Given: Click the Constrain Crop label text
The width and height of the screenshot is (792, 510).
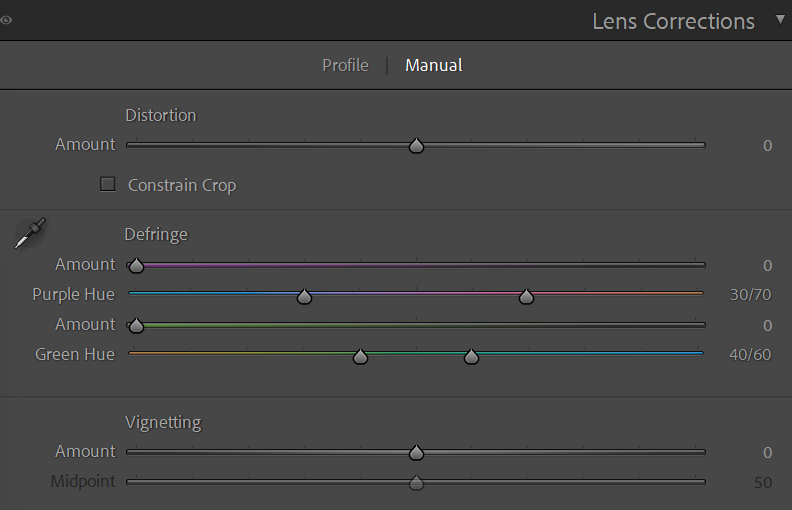Looking at the screenshot, I should pos(182,185).
